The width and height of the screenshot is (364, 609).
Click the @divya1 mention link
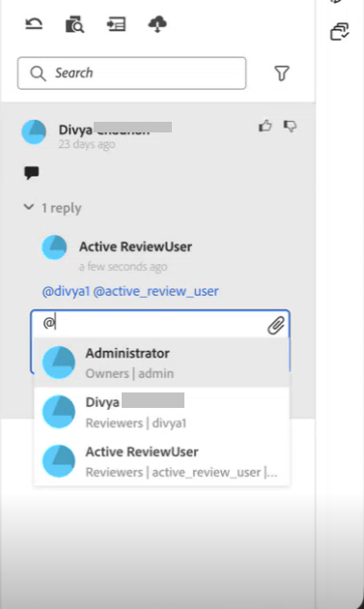click(66, 291)
